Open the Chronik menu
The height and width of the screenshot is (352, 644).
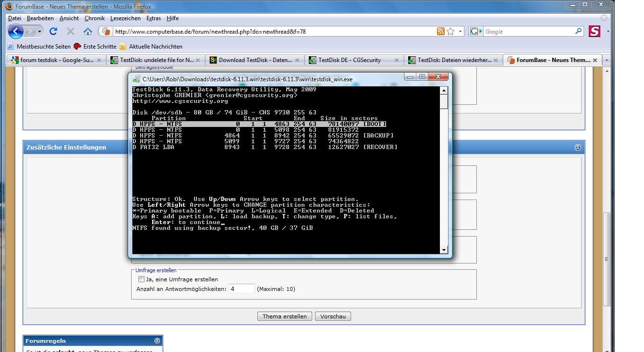pos(95,18)
